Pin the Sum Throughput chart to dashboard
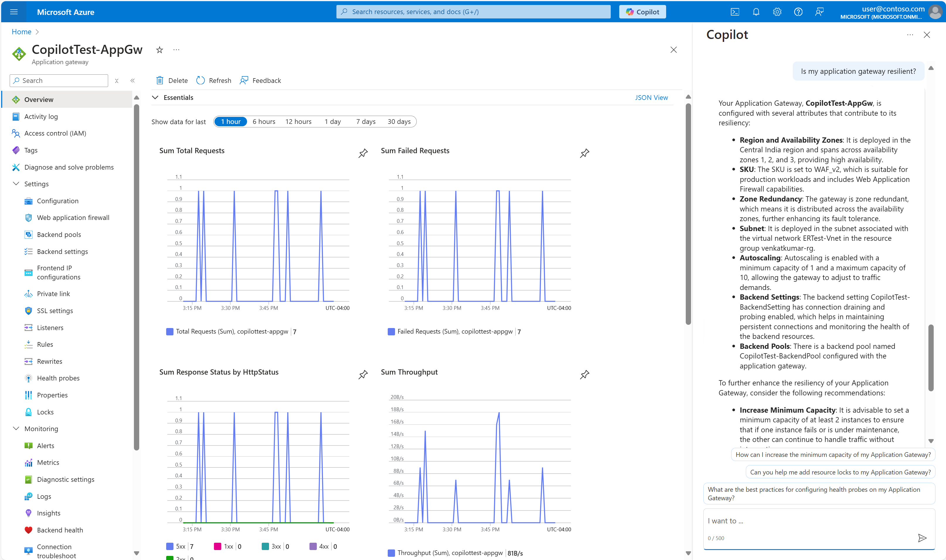This screenshot has height=560, width=946. tap(584, 375)
